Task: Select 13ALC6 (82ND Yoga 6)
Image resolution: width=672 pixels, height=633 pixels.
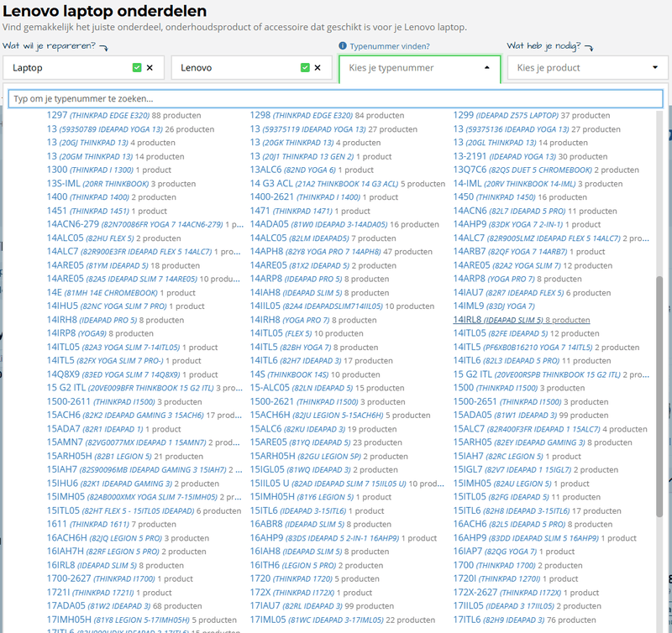Action: tap(312, 170)
